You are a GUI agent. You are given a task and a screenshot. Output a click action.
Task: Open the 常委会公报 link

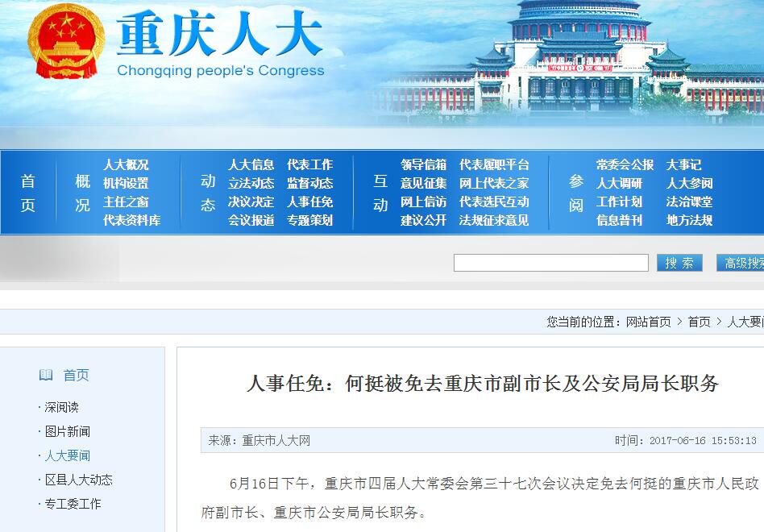click(625, 164)
